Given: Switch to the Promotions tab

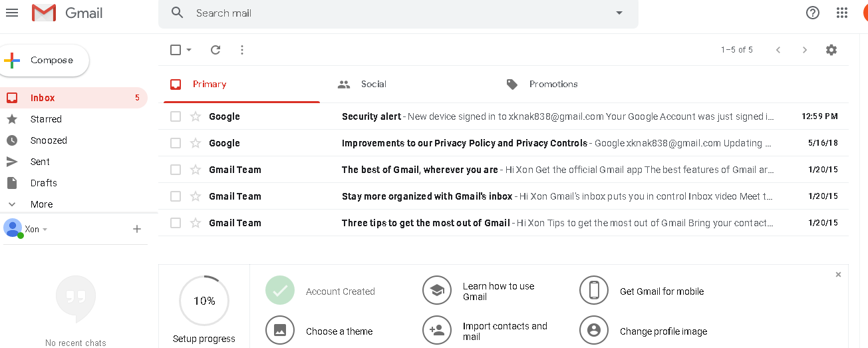Looking at the screenshot, I should point(553,84).
